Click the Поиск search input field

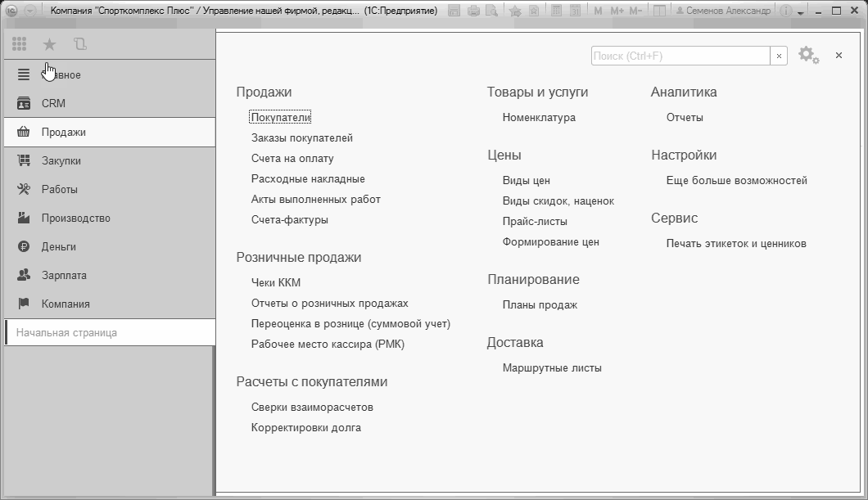click(681, 56)
